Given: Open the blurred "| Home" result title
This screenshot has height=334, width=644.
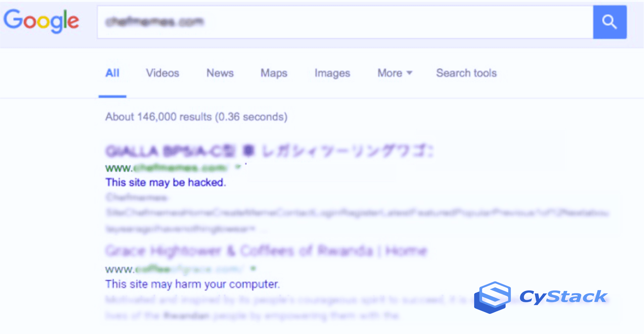Looking at the screenshot, I should (x=266, y=251).
